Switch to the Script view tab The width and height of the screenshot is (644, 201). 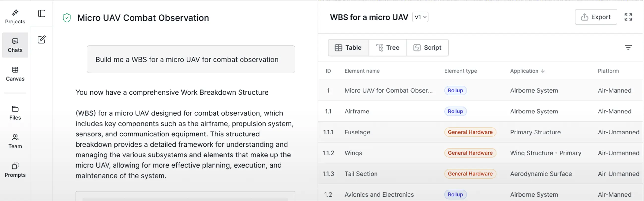point(427,47)
